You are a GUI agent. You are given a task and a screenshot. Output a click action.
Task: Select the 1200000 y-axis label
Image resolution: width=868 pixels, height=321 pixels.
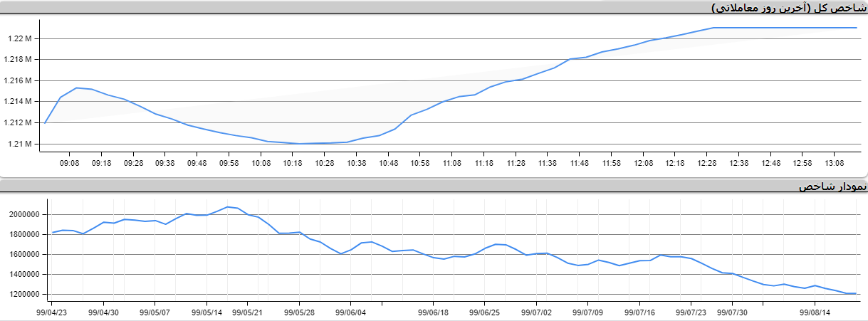click(x=24, y=295)
